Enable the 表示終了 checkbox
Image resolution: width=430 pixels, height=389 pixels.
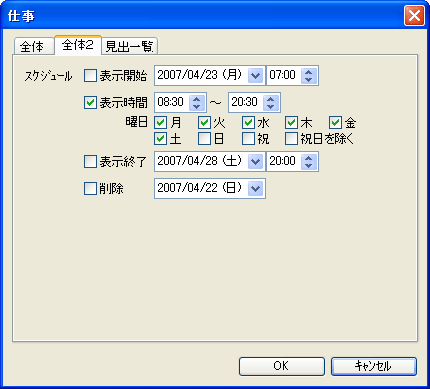coord(90,162)
